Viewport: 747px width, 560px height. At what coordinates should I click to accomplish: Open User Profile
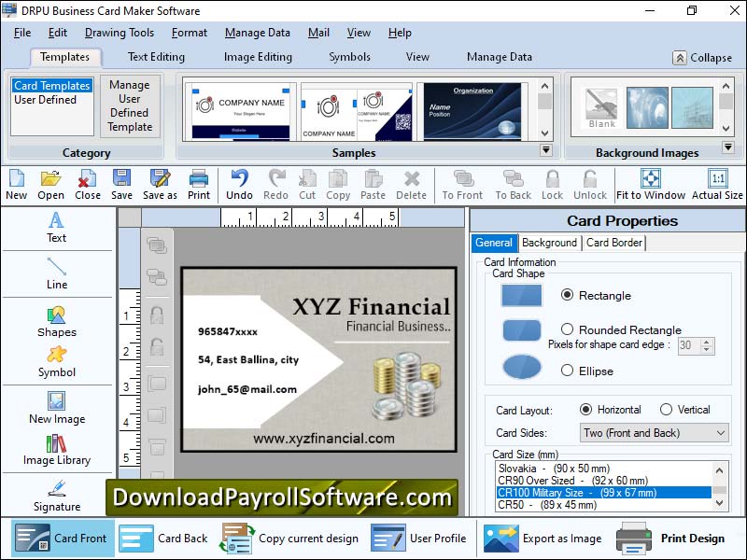(418, 539)
